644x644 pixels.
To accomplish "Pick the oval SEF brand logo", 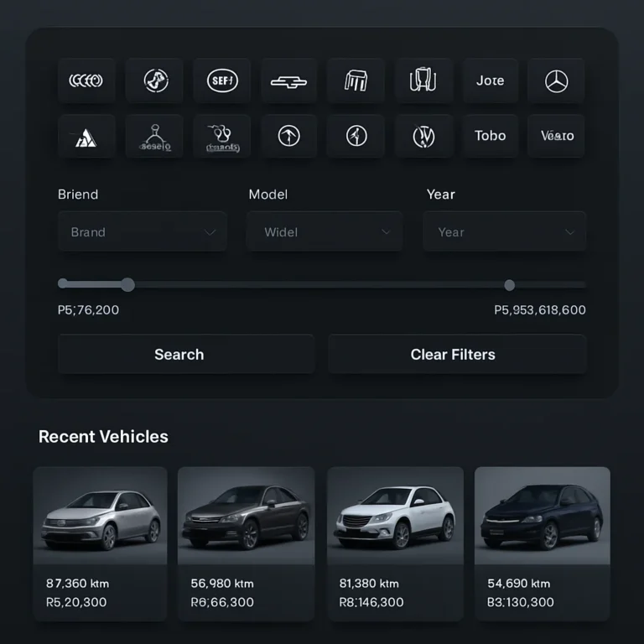I will [221, 80].
